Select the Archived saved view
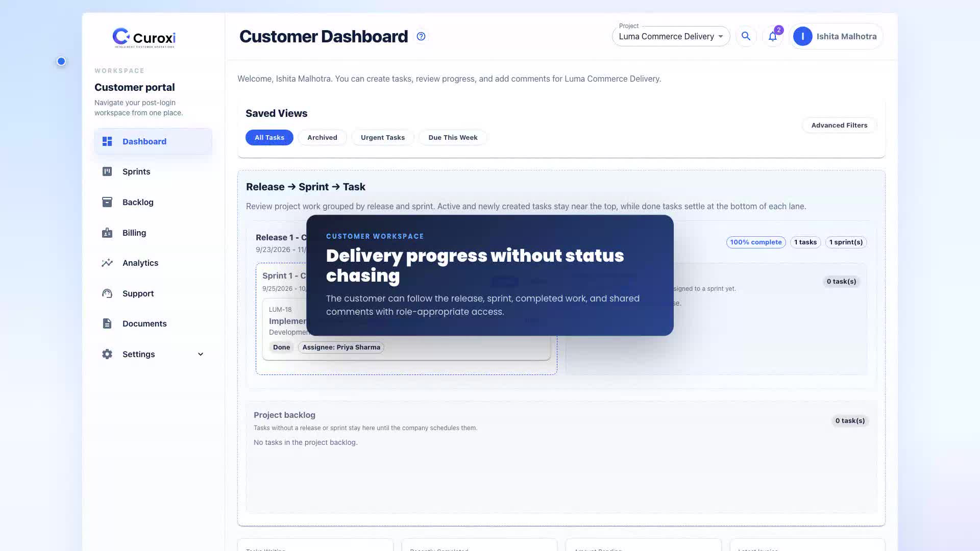Image resolution: width=980 pixels, height=551 pixels. click(x=322, y=137)
